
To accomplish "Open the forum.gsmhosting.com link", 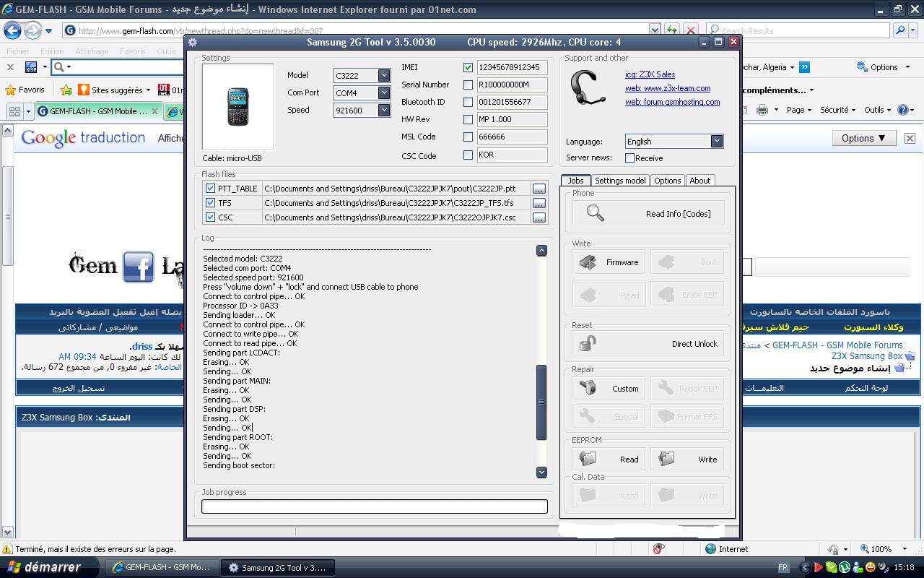I will (672, 102).
